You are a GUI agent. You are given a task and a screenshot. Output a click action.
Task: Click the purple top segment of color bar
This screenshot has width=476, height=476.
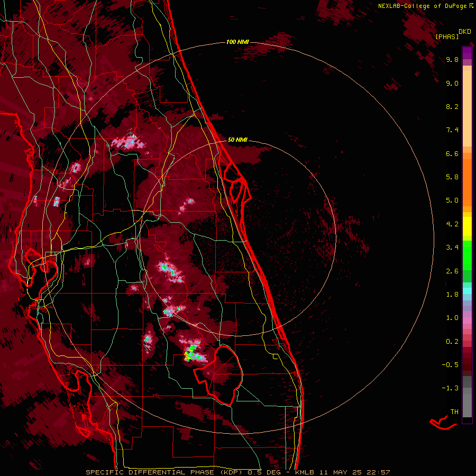467,53
